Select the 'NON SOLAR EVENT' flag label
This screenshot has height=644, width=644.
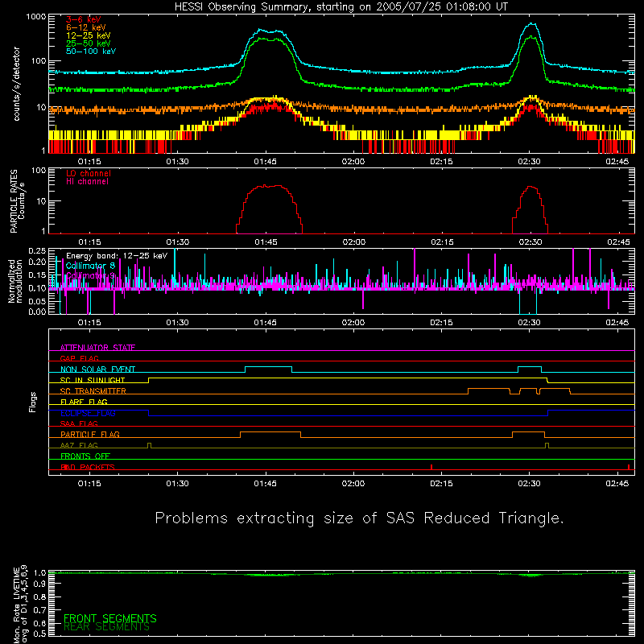pos(97,369)
